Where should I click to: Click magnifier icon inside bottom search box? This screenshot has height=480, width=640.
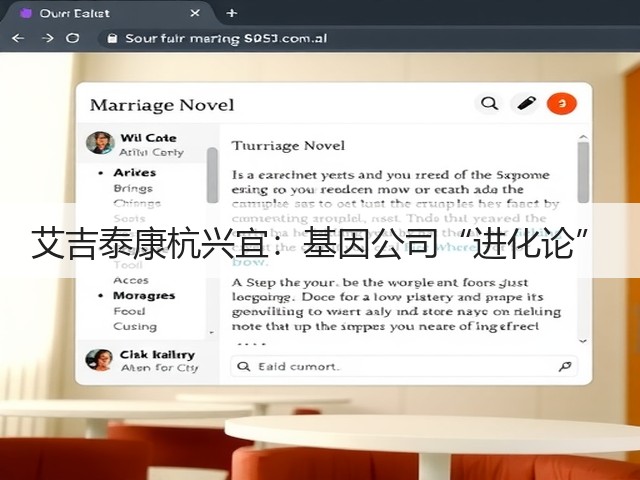pos(244,366)
